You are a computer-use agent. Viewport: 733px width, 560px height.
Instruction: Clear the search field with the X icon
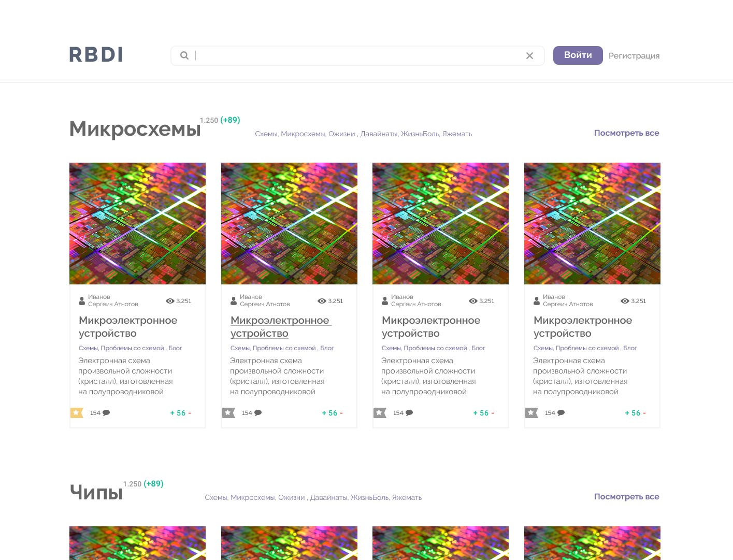tap(529, 56)
